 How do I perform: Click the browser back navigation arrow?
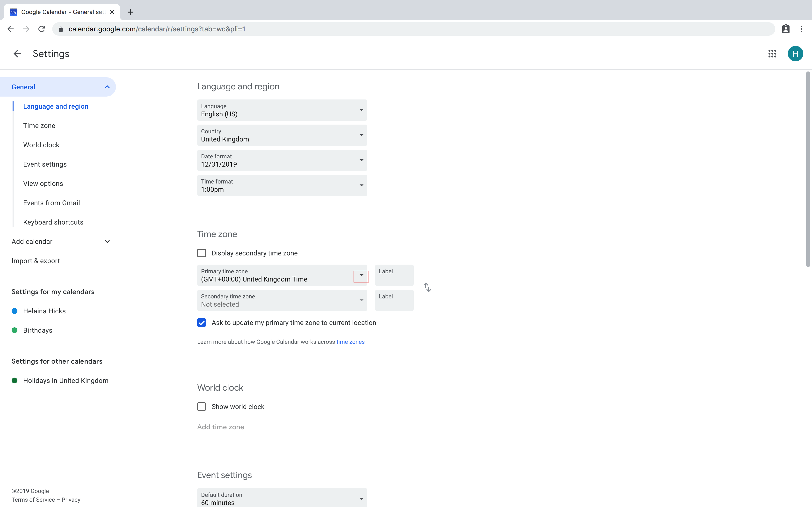[x=11, y=29]
